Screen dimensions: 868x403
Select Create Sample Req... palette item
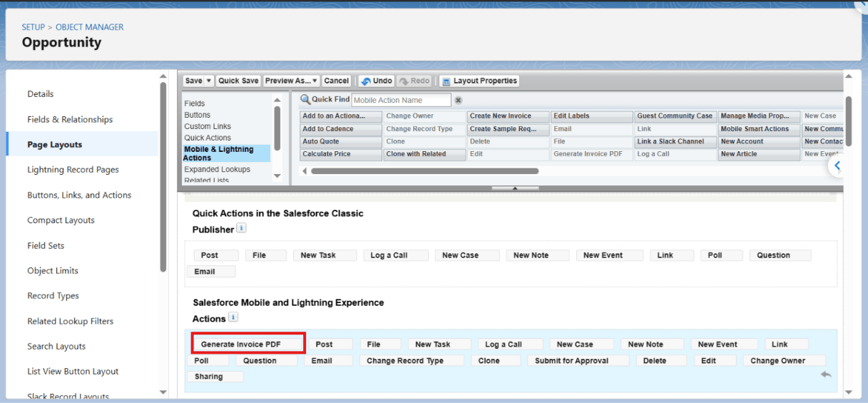pos(509,129)
